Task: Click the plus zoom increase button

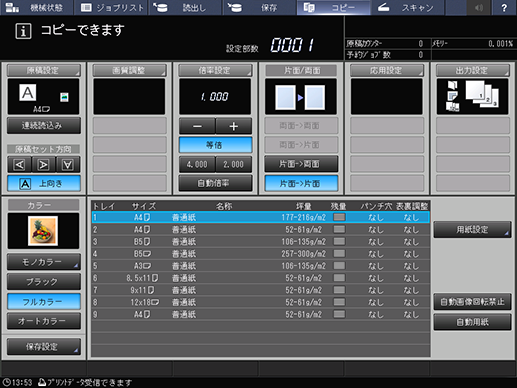Action: pos(234,126)
